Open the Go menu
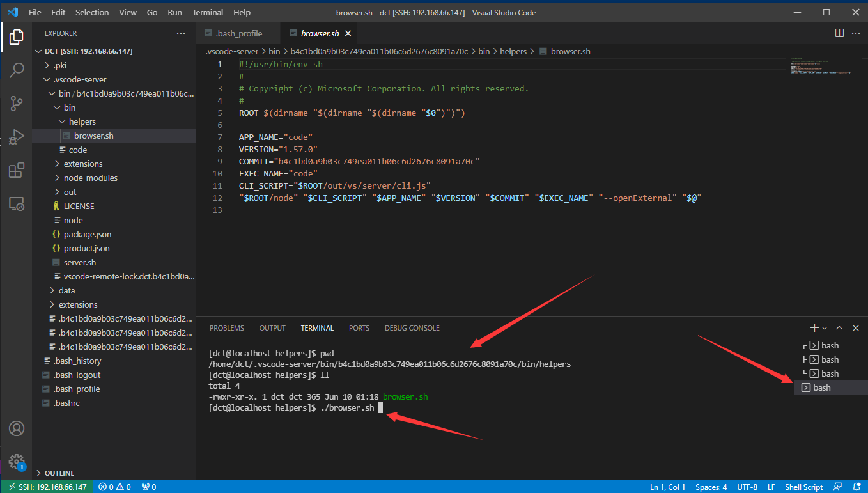 [x=152, y=12]
